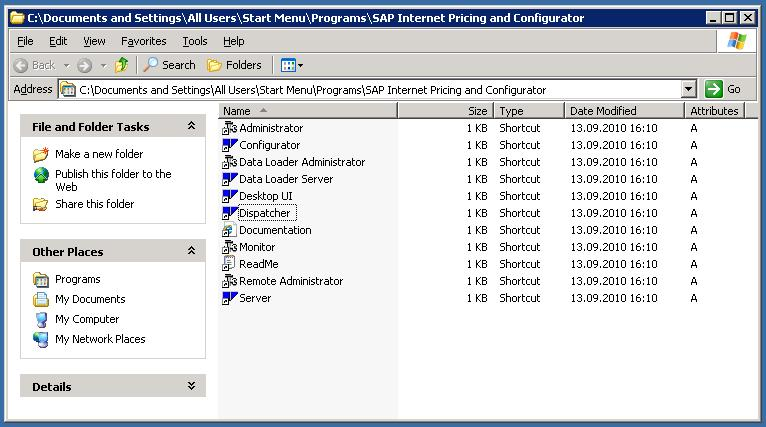Viewport: 766px width, 427px height.
Task: Click the Forward arrow button
Action: (85, 65)
